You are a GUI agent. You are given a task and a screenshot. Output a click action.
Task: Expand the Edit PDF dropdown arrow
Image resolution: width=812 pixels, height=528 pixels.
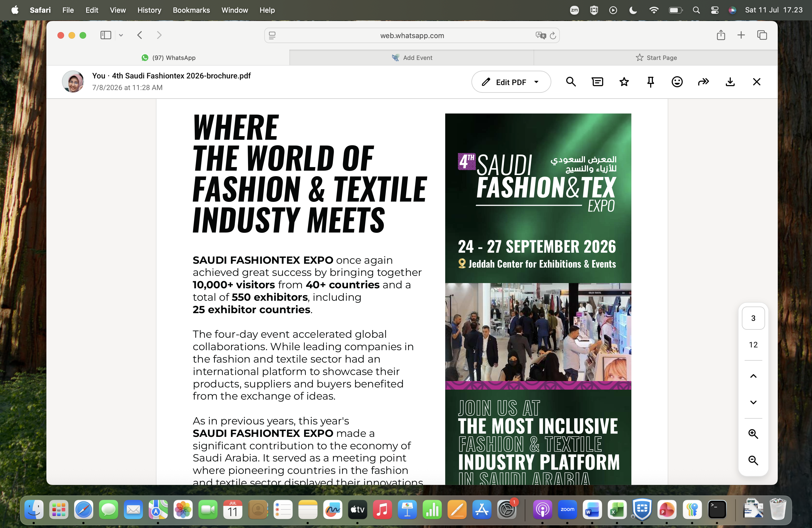click(536, 82)
